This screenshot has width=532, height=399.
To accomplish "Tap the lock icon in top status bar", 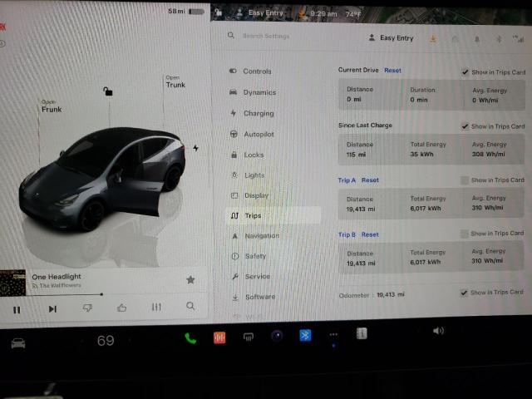I will (x=219, y=12).
